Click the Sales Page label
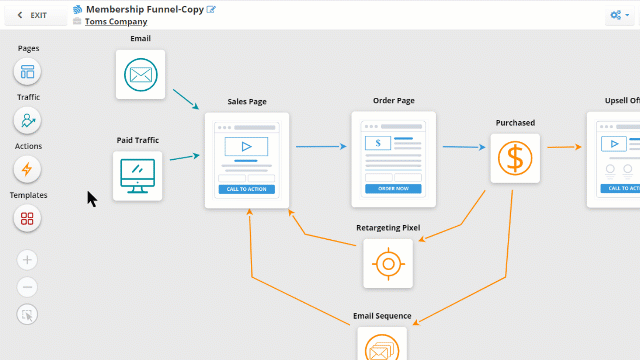640x360 pixels. (x=247, y=102)
